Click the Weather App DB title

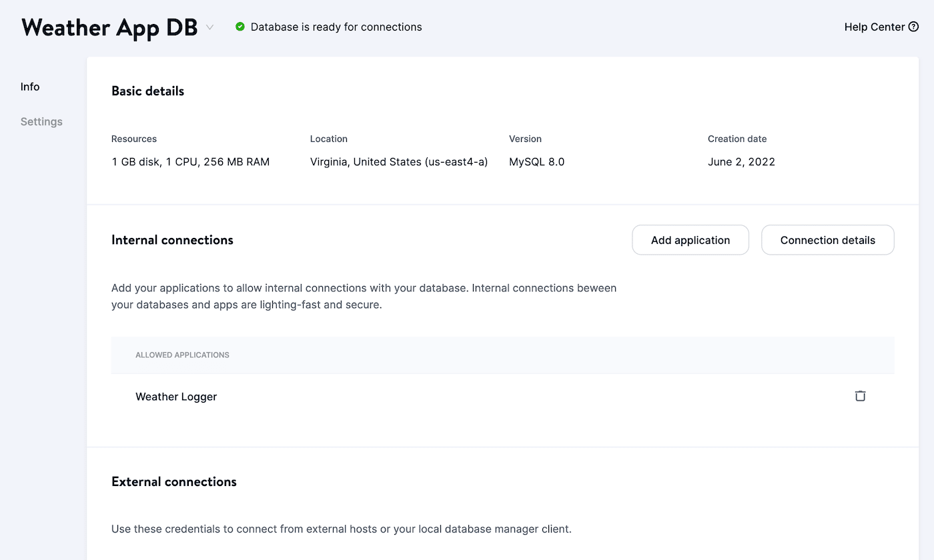[109, 27]
